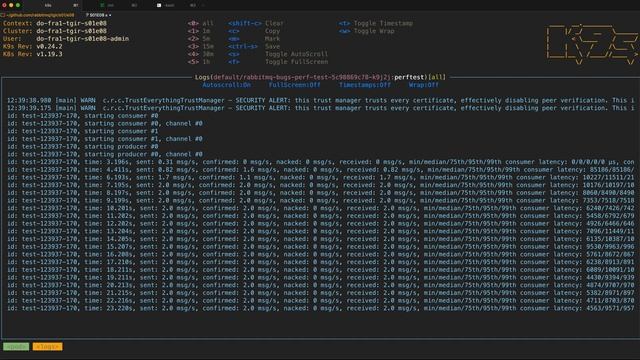The image size is (640, 360).
Task: Click the 'starting consumer #0' log line
Action: pos(82,116)
